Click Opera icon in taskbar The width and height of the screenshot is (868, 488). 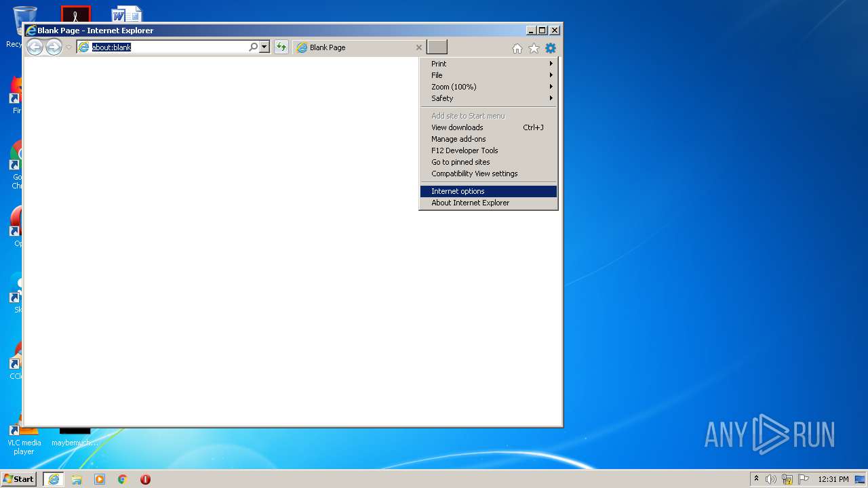pos(145,479)
